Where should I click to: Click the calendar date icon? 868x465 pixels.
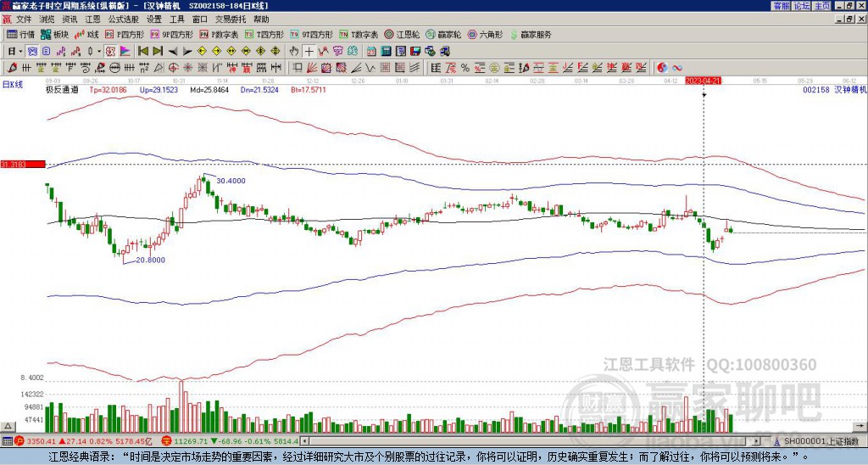pyautogui.click(x=371, y=51)
